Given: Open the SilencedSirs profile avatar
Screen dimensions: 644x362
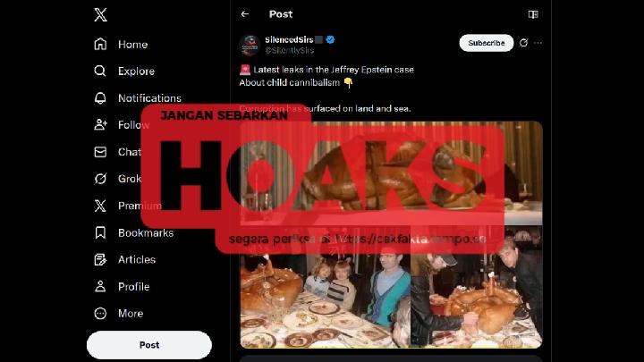Looking at the screenshot, I should 250,45.
